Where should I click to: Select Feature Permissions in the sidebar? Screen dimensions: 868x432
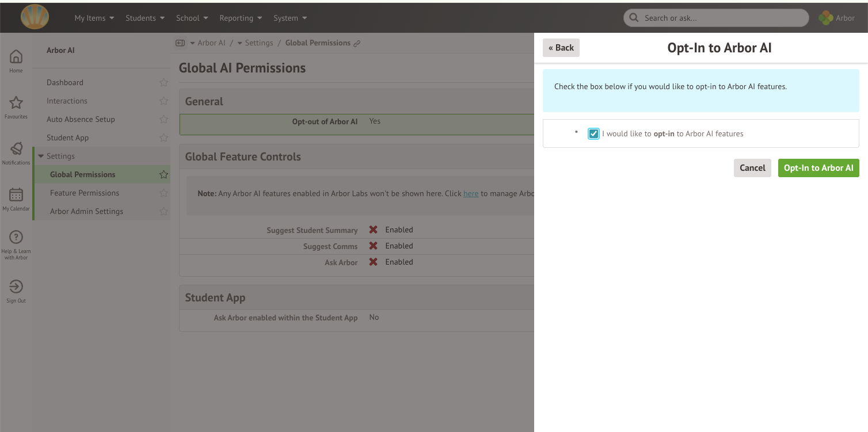click(x=85, y=193)
